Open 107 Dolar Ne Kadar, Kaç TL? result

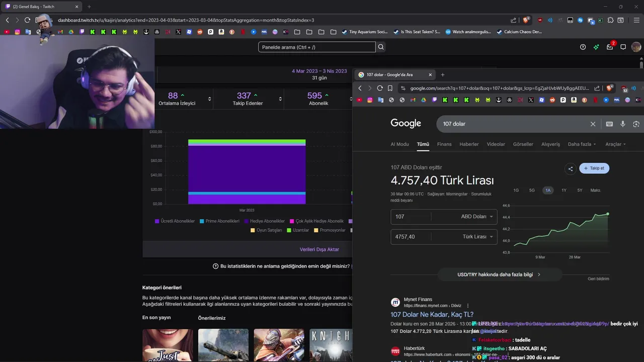pyautogui.click(x=432, y=315)
